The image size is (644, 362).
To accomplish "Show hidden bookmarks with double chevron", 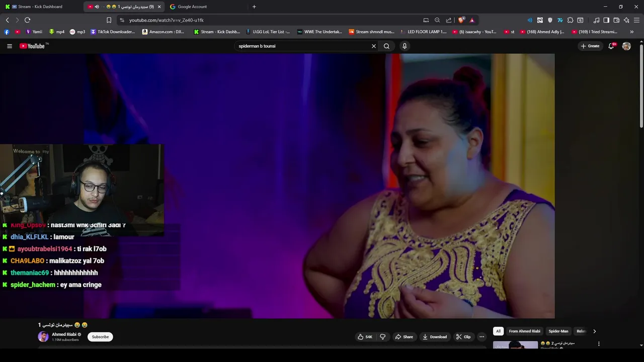I will 631,32.
